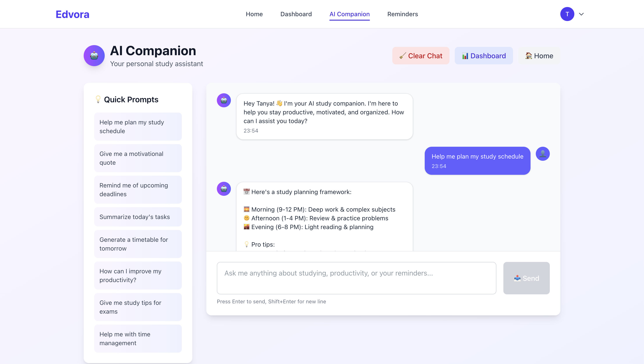The image size is (644, 364).
Task: Click the Edvora logo
Action: [x=73, y=14]
